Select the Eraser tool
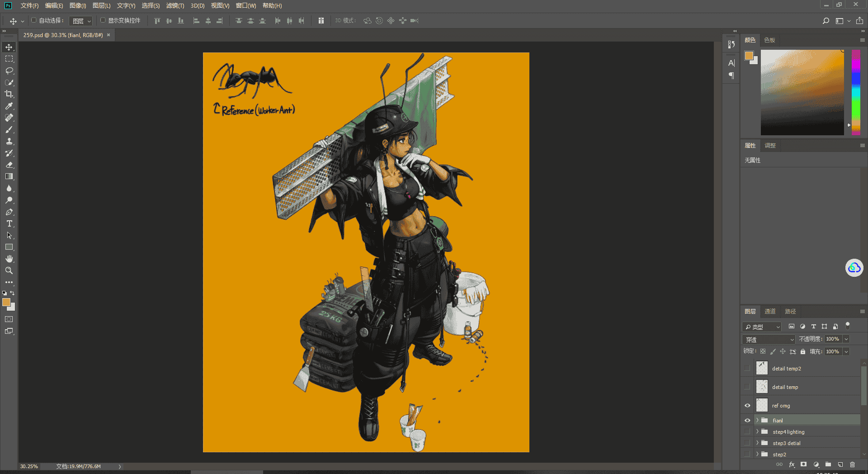Viewport: 868px width, 474px height. point(9,165)
